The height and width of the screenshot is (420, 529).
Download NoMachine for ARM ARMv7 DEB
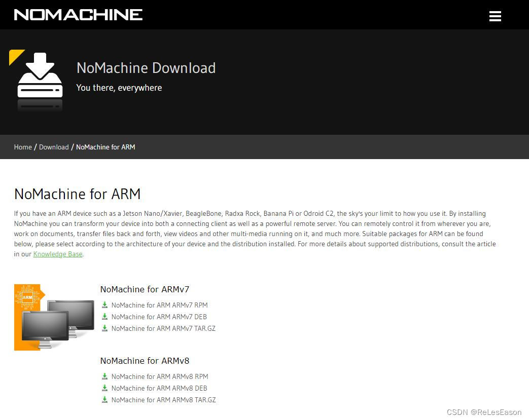[x=159, y=317]
